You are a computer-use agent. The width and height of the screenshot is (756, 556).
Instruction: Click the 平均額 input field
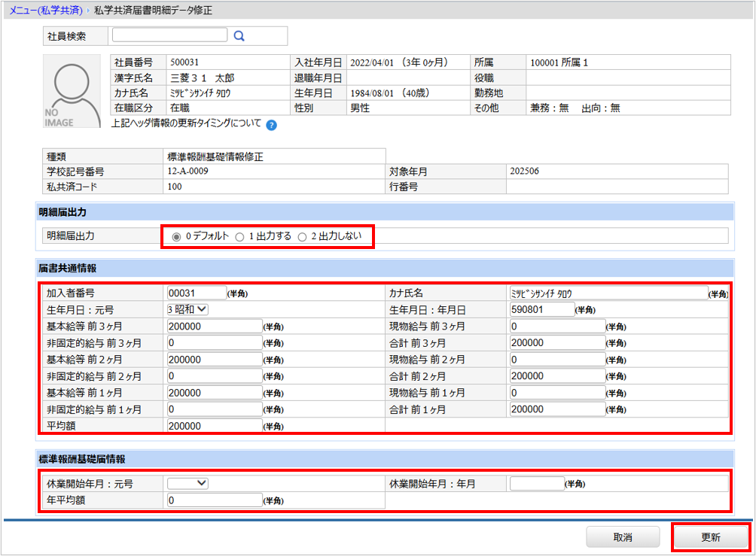[215, 426]
